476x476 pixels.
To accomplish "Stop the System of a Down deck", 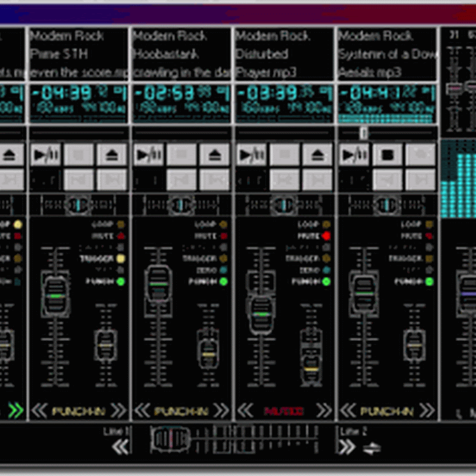I will [x=387, y=155].
